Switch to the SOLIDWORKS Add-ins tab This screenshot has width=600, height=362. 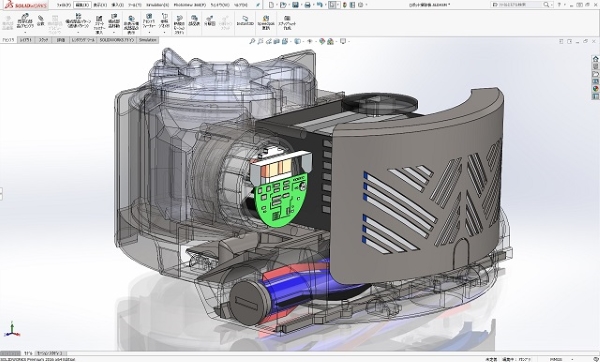click(117, 40)
